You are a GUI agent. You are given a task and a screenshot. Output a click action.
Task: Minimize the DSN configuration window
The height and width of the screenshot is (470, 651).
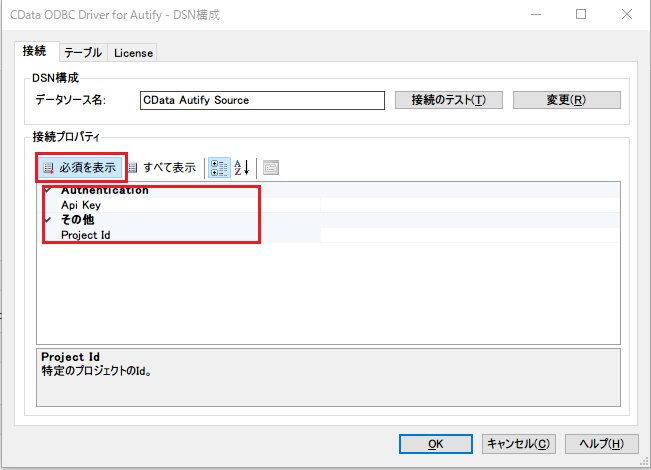point(536,15)
